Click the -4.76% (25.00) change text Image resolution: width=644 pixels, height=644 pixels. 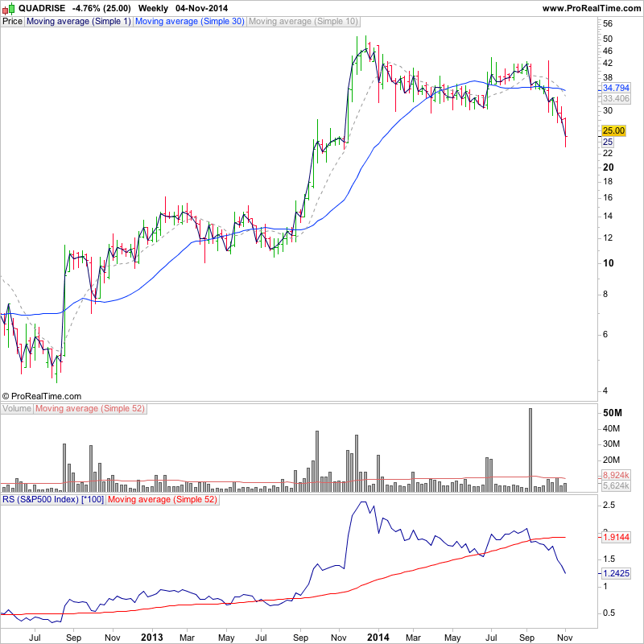101,8
